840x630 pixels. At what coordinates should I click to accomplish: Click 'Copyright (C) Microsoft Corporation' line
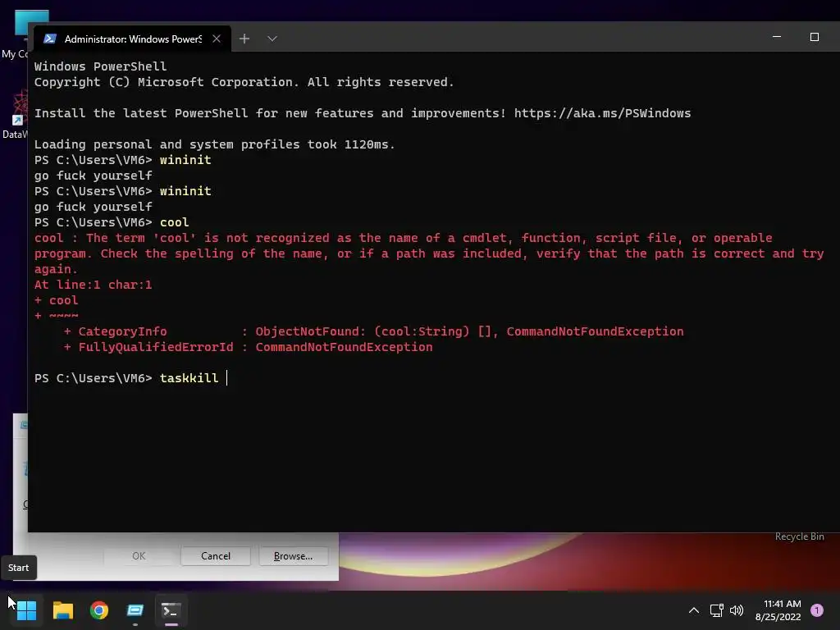coord(244,82)
